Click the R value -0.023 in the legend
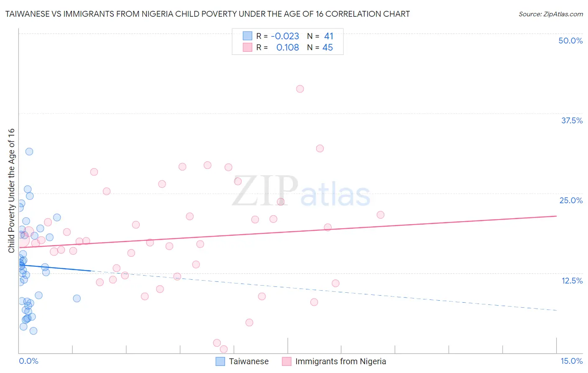The image size is (588, 373). pos(285,36)
